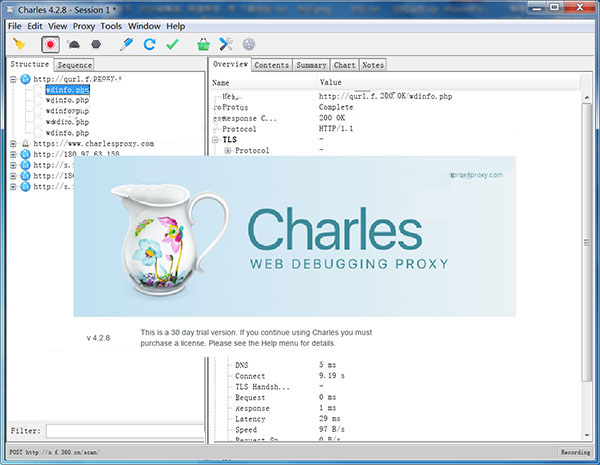Toggle breakpoints with the hexagon icon

(x=96, y=44)
